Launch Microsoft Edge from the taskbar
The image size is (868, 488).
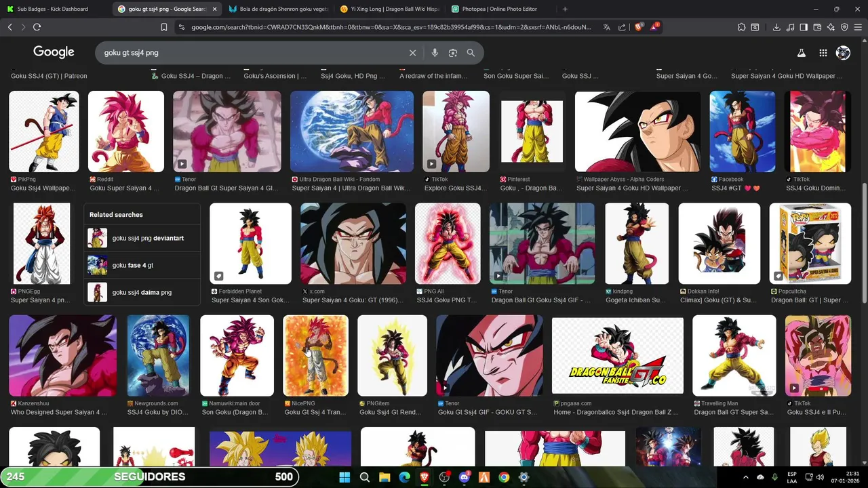[405, 477]
